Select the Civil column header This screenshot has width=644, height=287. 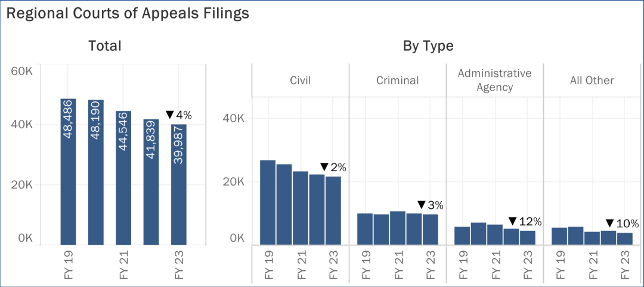click(301, 80)
